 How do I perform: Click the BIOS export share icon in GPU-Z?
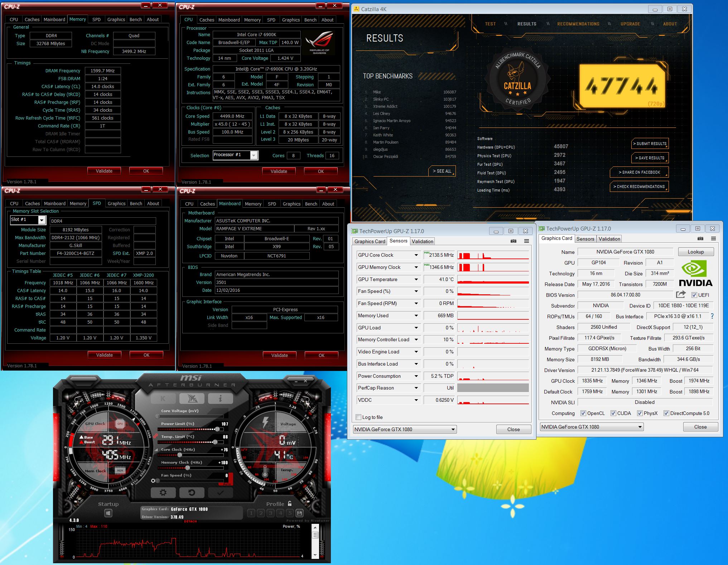[681, 294]
